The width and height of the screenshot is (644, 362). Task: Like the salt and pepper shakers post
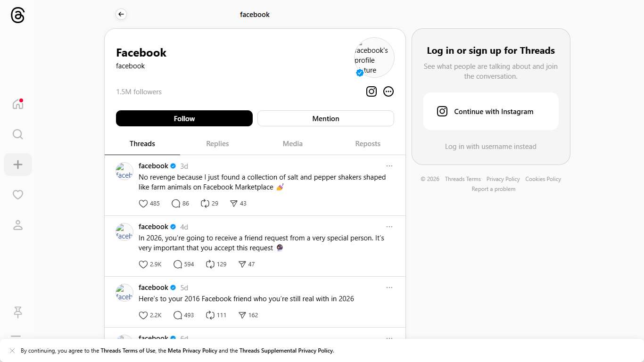(143, 204)
